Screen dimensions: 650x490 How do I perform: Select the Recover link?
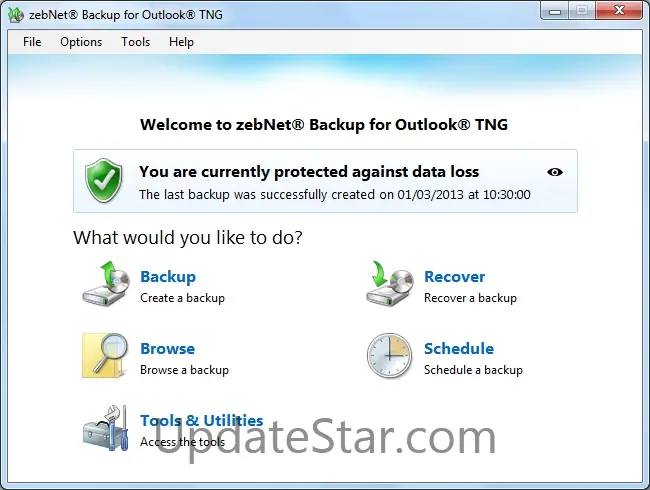(454, 277)
